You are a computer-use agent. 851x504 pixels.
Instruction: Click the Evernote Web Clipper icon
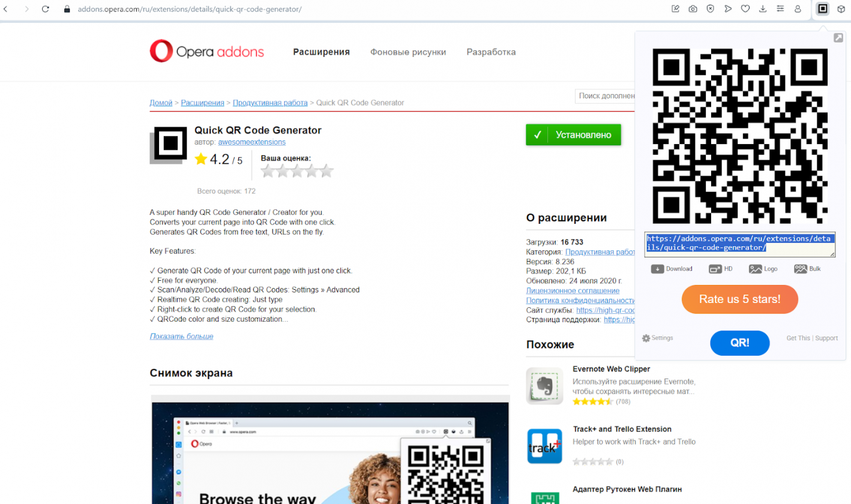[544, 386]
